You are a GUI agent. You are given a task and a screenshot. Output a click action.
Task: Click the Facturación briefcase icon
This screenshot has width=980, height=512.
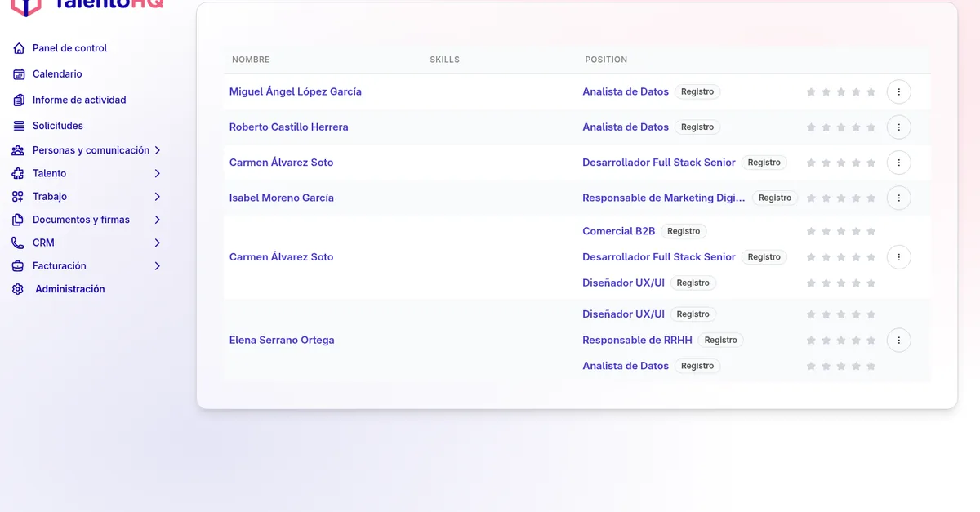click(18, 266)
